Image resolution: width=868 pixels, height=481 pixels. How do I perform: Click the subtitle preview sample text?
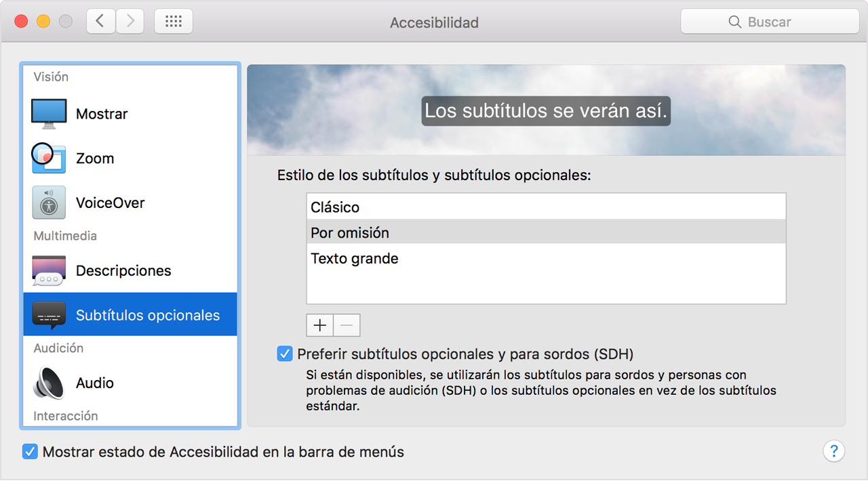pyautogui.click(x=546, y=111)
